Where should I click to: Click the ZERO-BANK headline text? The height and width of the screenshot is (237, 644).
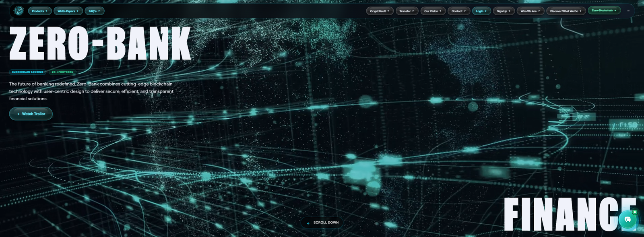[100, 43]
